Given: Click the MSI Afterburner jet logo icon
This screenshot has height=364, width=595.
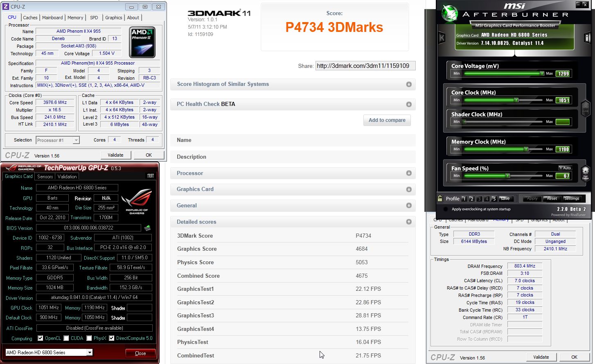Looking at the screenshot, I should (450, 14).
